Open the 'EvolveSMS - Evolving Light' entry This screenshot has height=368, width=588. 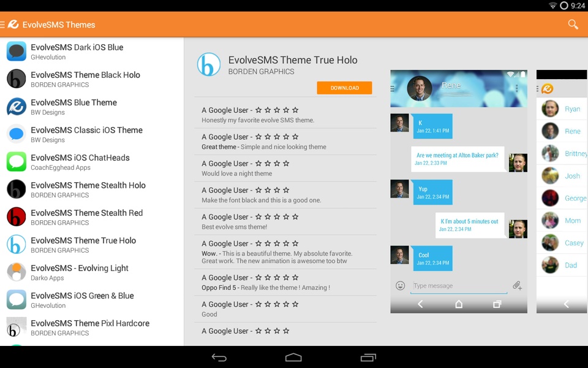(x=92, y=272)
